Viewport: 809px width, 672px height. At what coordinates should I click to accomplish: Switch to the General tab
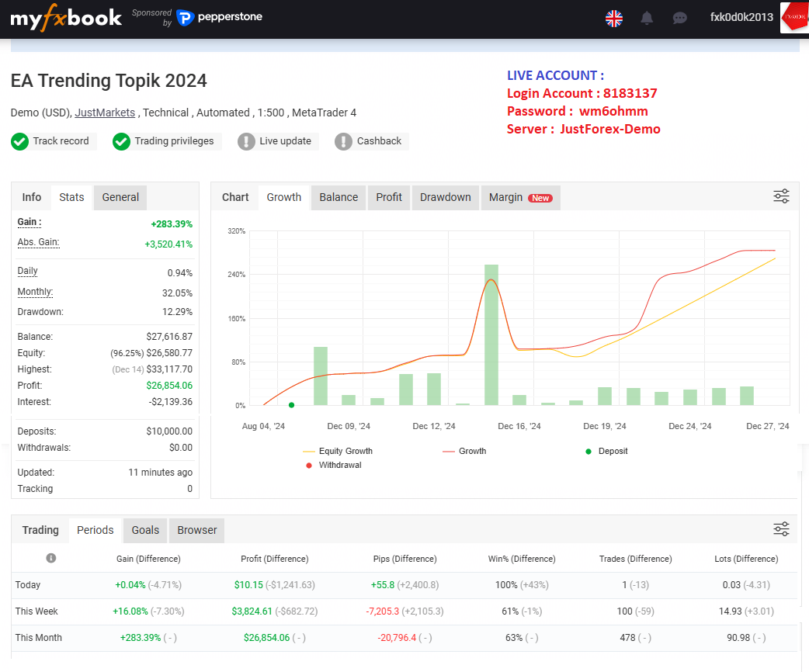(120, 198)
